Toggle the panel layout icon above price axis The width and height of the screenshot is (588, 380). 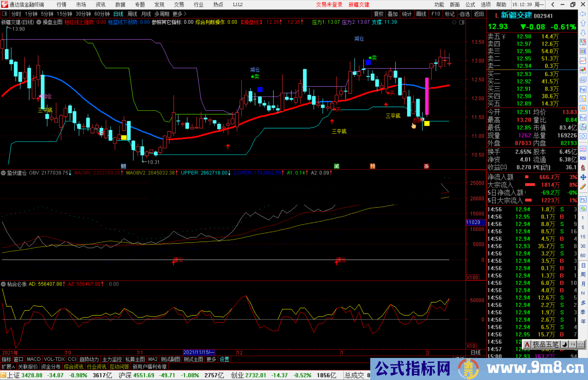[462, 22]
